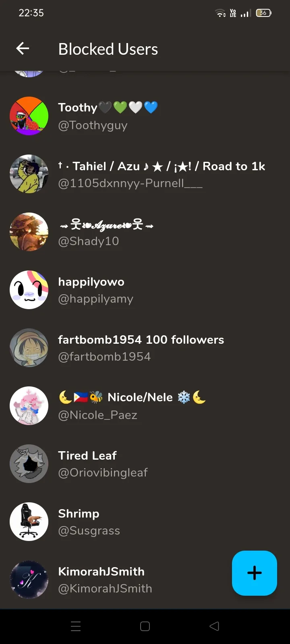Tap Nicole/Nele's pink-haired avatar
The image size is (290, 644).
tap(29, 406)
